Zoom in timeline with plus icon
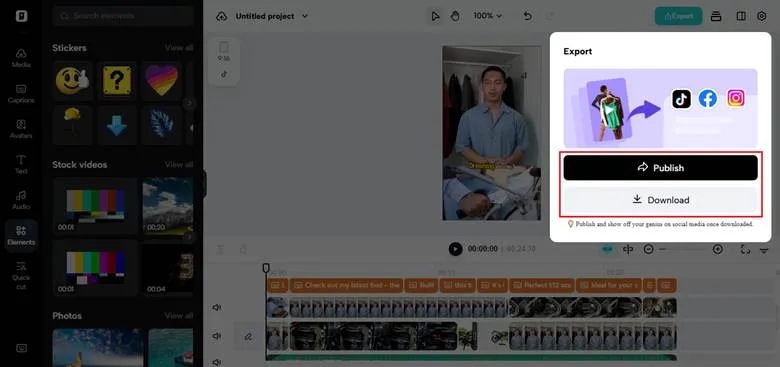Image resolution: width=780 pixels, height=367 pixels. click(717, 249)
